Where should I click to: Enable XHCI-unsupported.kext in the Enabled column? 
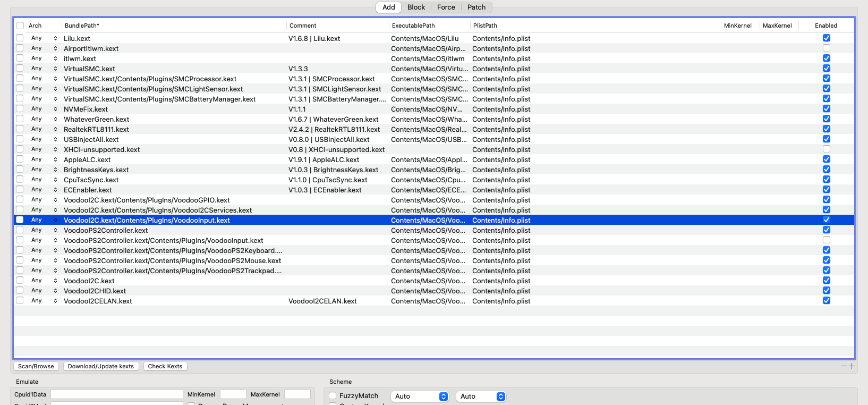coord(826,149)
